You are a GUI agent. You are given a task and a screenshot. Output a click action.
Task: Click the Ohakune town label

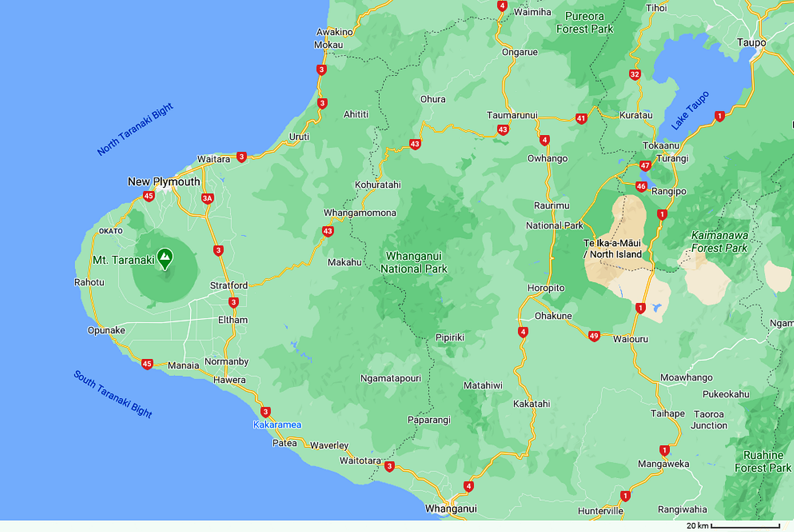(x=554, y=316)
